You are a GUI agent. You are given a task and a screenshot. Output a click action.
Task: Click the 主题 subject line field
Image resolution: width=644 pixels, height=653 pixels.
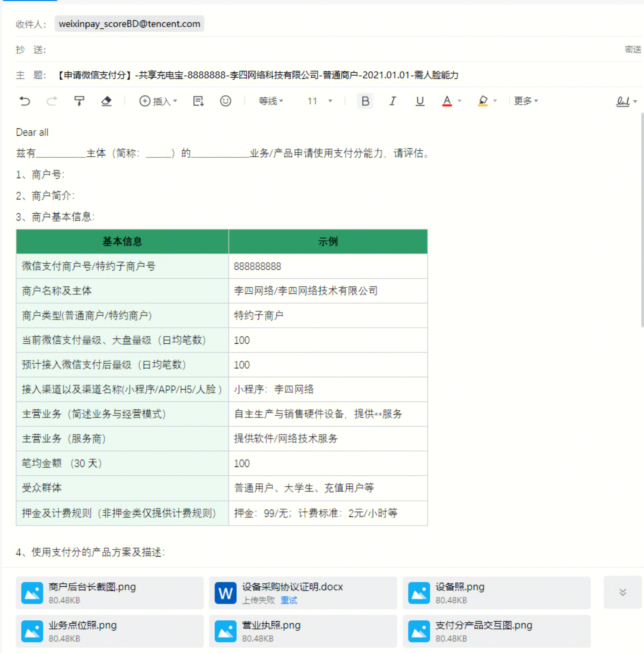[x=349, y=75]
